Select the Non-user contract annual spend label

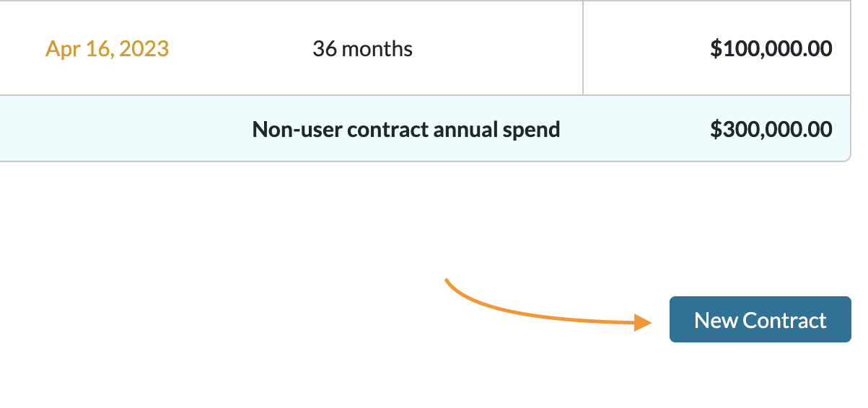(405, 130)
